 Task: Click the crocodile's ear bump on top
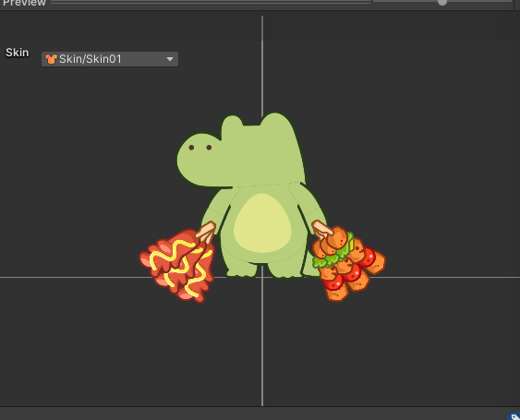tap(232, 125)
